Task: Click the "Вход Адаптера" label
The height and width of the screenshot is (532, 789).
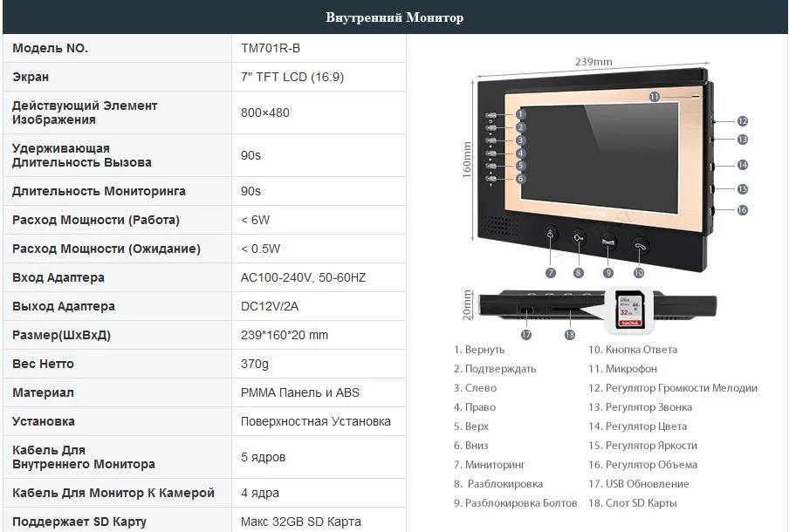Action: pyautogui.click(x=58, y=277)
